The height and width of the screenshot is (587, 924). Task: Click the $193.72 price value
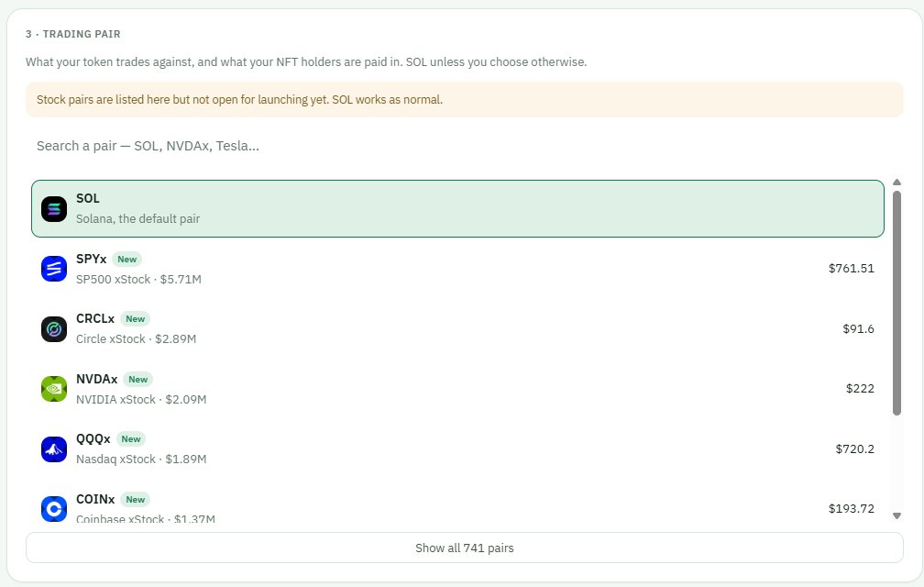[x=851, y=509]
